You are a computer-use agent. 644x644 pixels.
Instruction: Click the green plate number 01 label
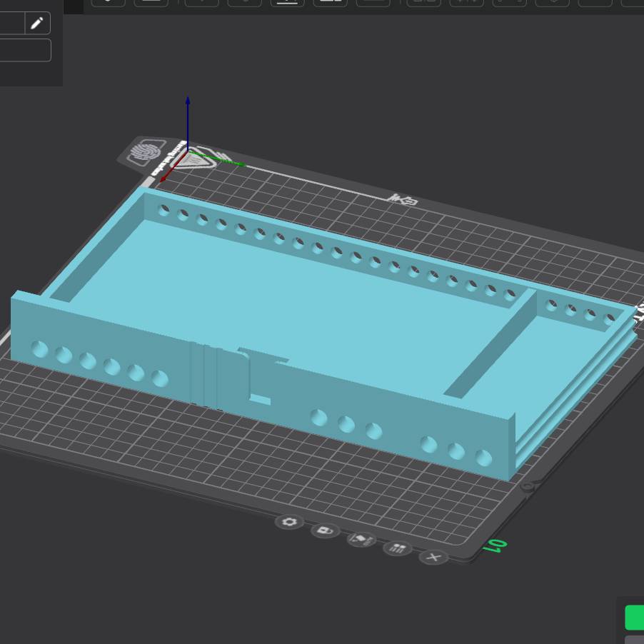pyautogui.click(x=495, y=546)
